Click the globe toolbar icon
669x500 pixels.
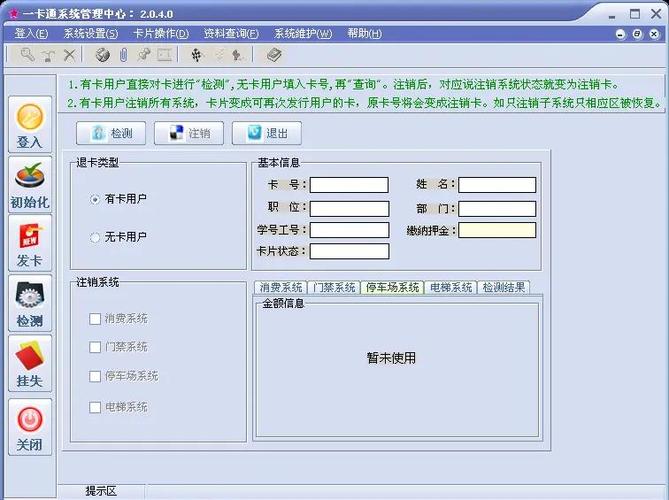click(102, 55)
